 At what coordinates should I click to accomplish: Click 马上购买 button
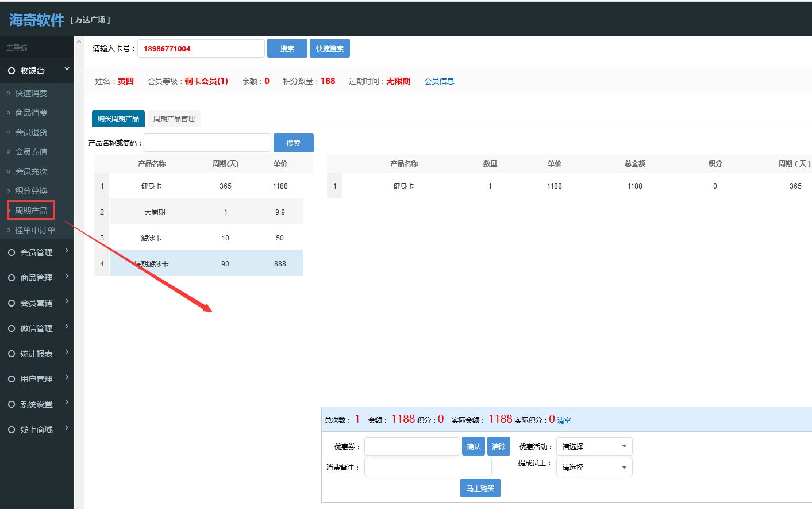click(480, 488)
